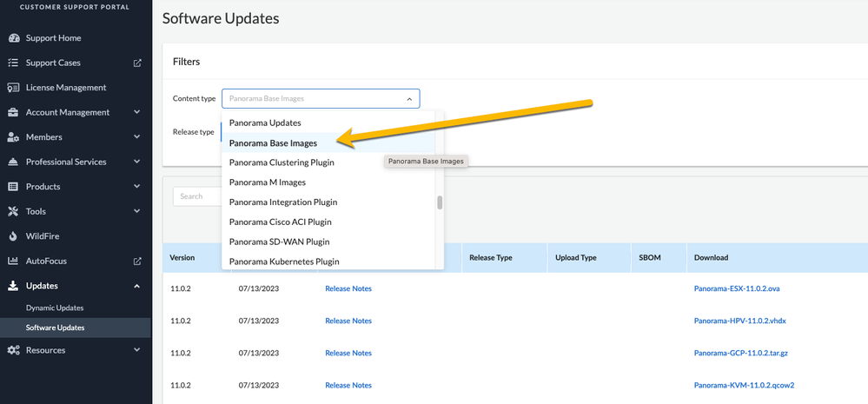
Task: Expand the Professional Services menu
Action: tap(137, 162)
